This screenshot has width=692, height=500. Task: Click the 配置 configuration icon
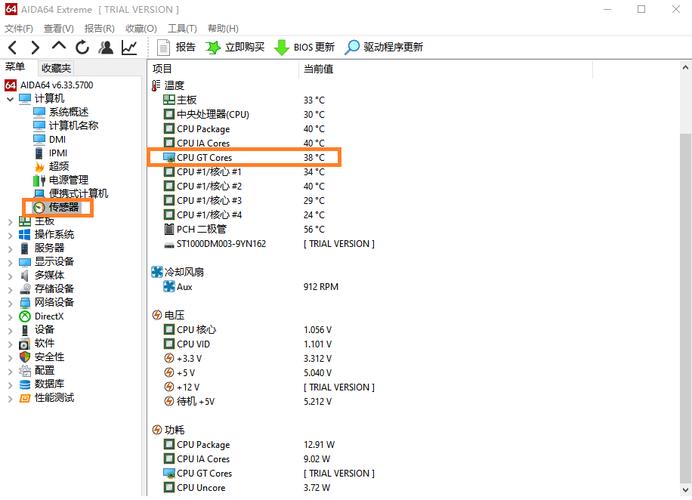tap(25, 371)
